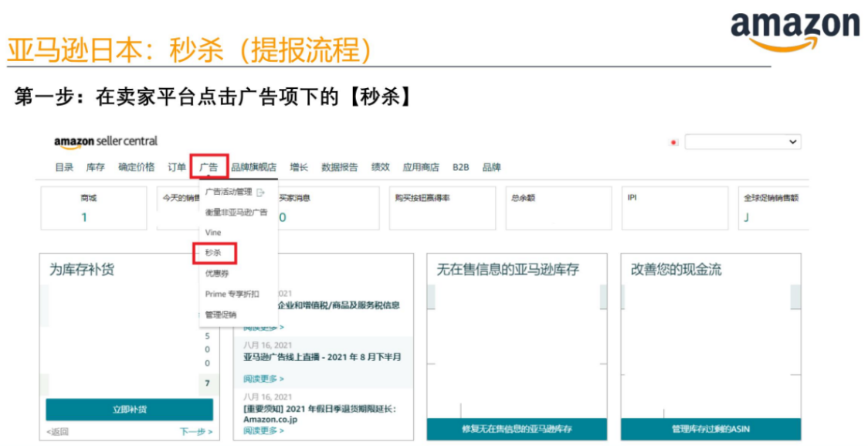This screenshot has height=446, width=868.
Task: Click the 管理库存过剩的ASIN button
Action: point(710,429)
